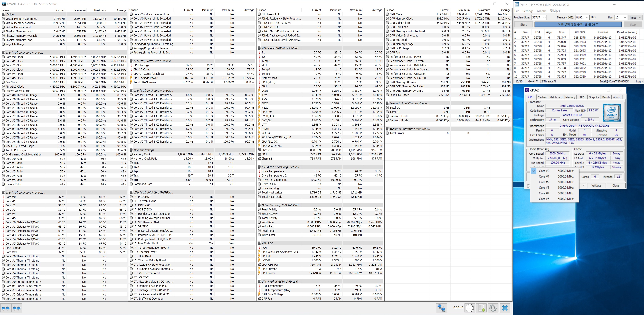Click the collapse columns arrows button

17,308
